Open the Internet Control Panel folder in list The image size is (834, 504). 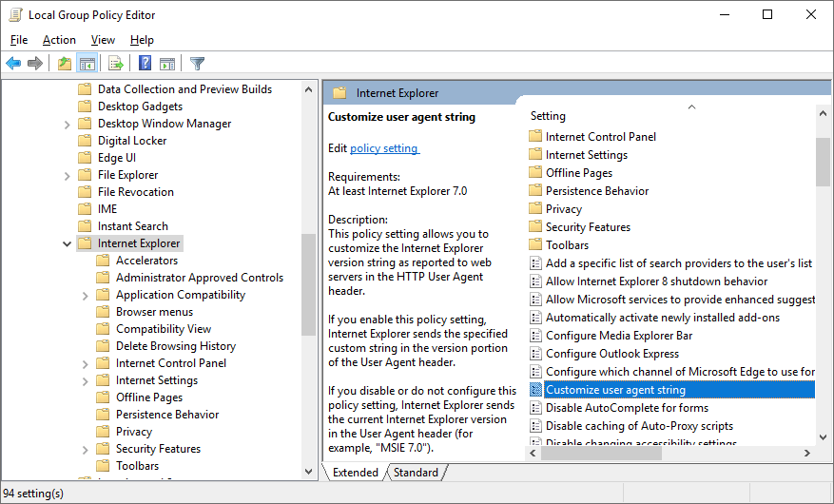600,137
